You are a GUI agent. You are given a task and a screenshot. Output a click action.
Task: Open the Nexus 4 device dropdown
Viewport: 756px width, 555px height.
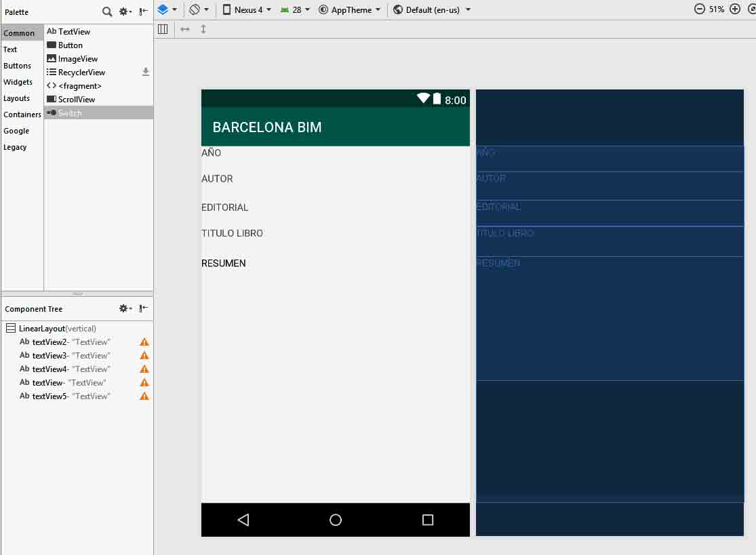point(247,9)
